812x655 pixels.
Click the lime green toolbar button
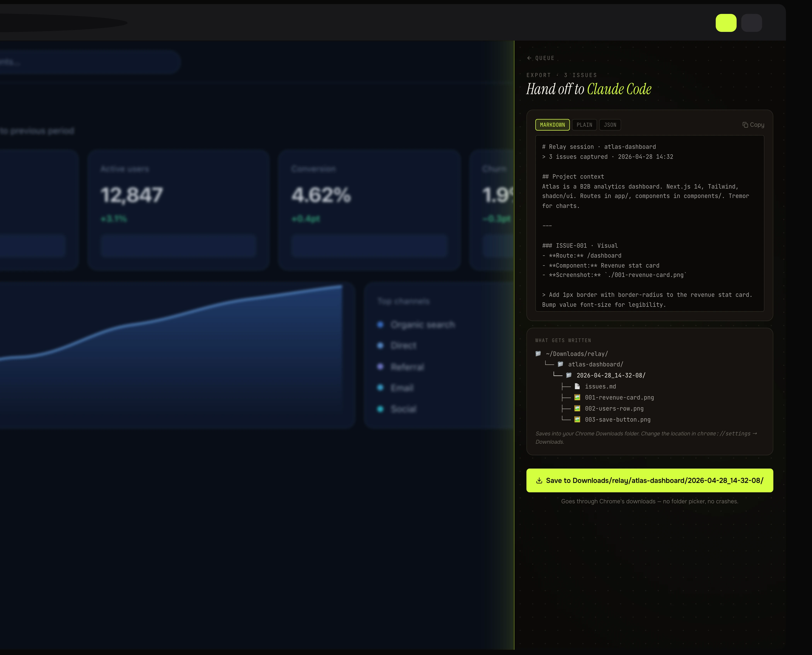(726, 23)
